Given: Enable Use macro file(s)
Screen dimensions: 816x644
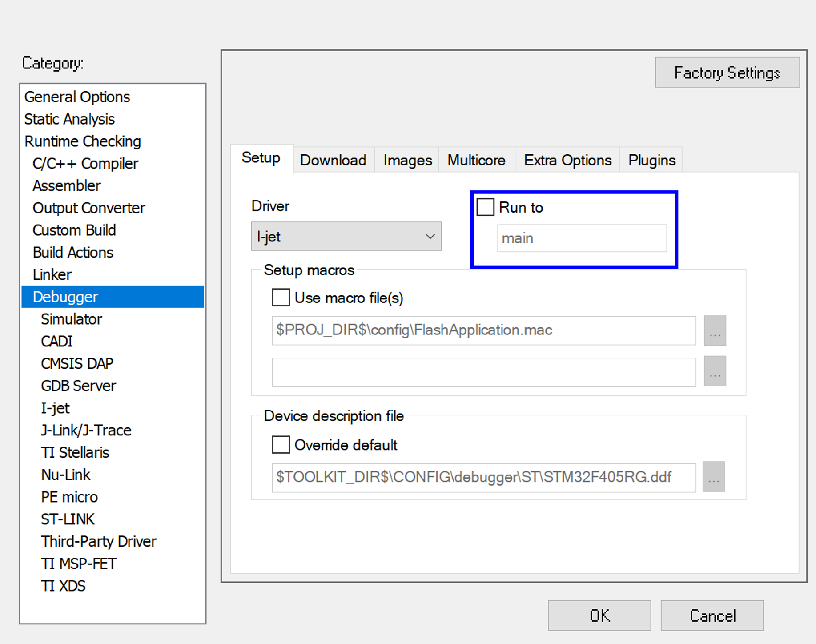Looking at the screenshot, I should 280,297.
